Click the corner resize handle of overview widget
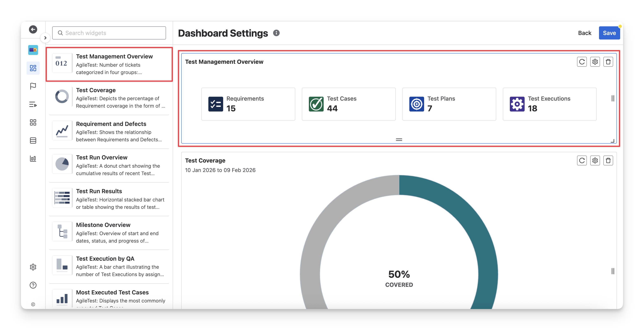The image size is (644, 330). (612, 141)
